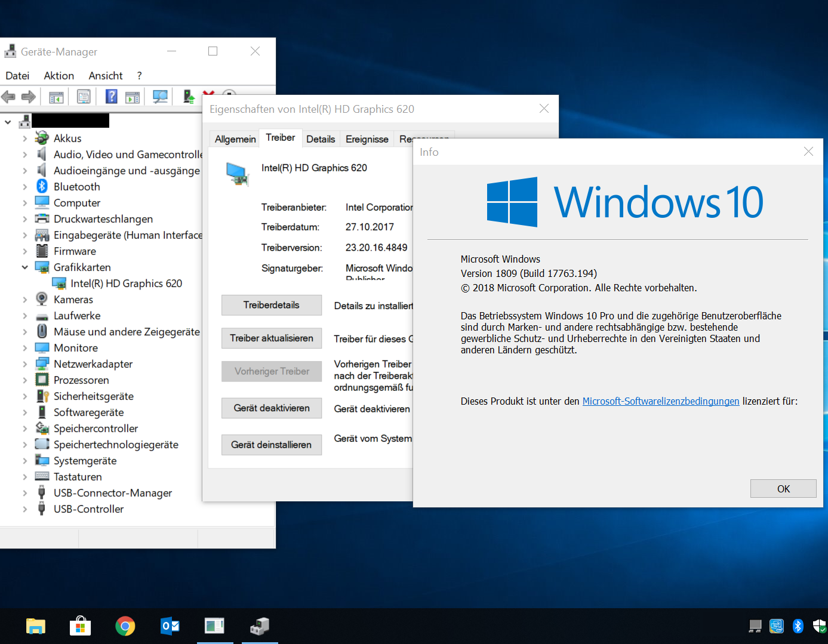Toggle the action pane toolbar icon
The image size is (828, 644).
(133, 97)
